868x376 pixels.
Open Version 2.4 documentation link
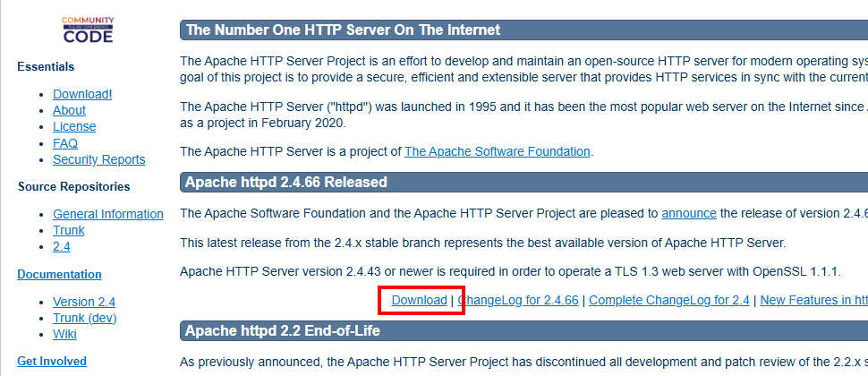click(84, 302)
